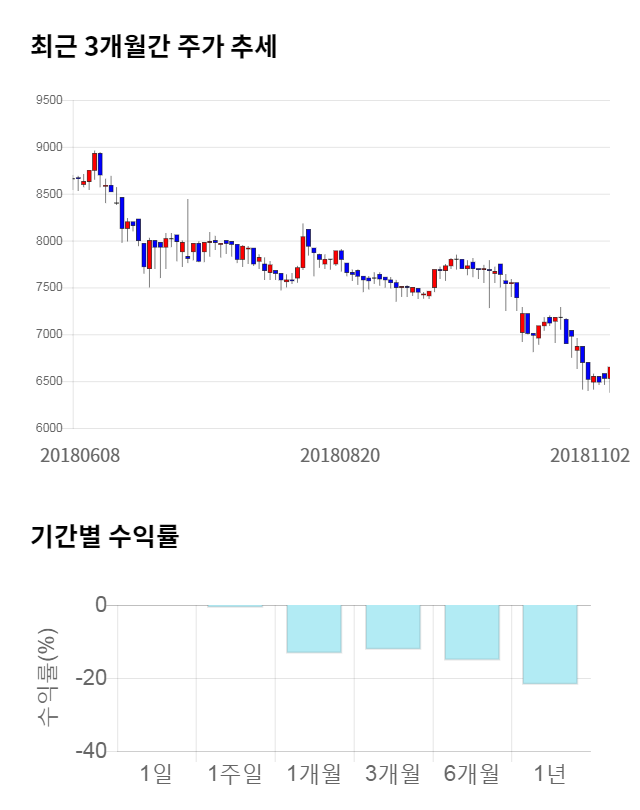Click the 20181102 end date label

click(x=590, y=455)
